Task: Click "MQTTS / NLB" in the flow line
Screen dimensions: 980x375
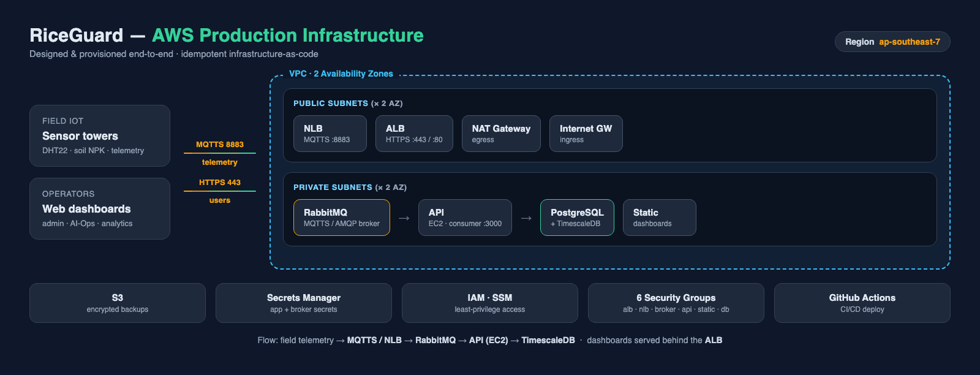Action: [x=374, y=340]
